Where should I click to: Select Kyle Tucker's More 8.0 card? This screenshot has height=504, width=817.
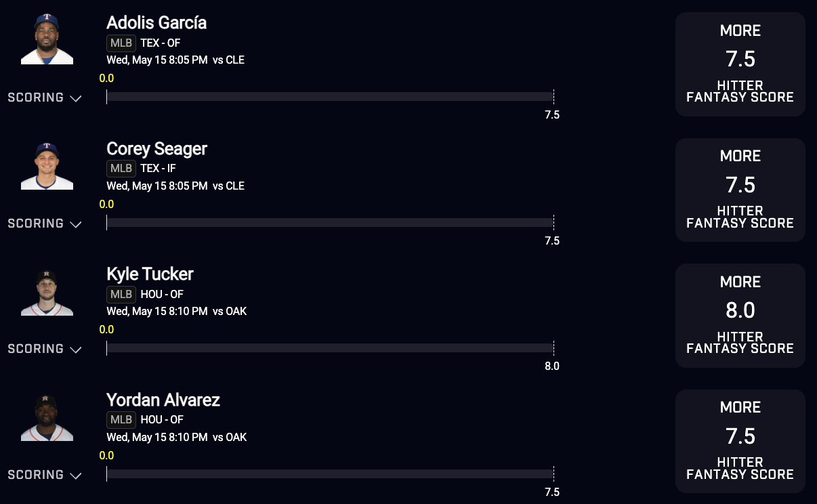coord(740,316)
